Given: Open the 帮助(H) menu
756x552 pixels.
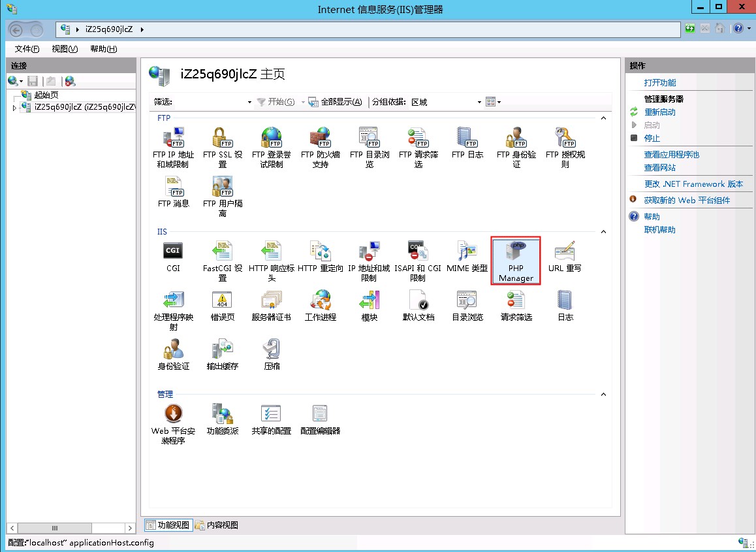Looking at the screenshot, I should point(104,49).
